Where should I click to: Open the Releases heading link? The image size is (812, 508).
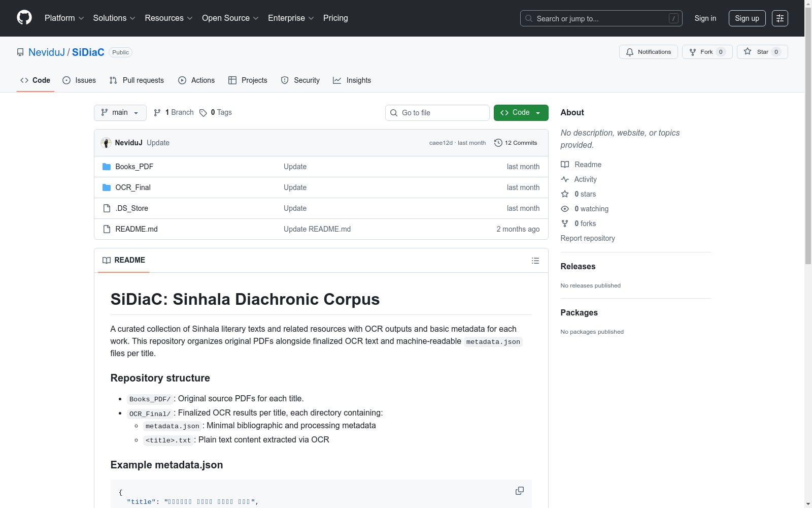tap(578, 266)
